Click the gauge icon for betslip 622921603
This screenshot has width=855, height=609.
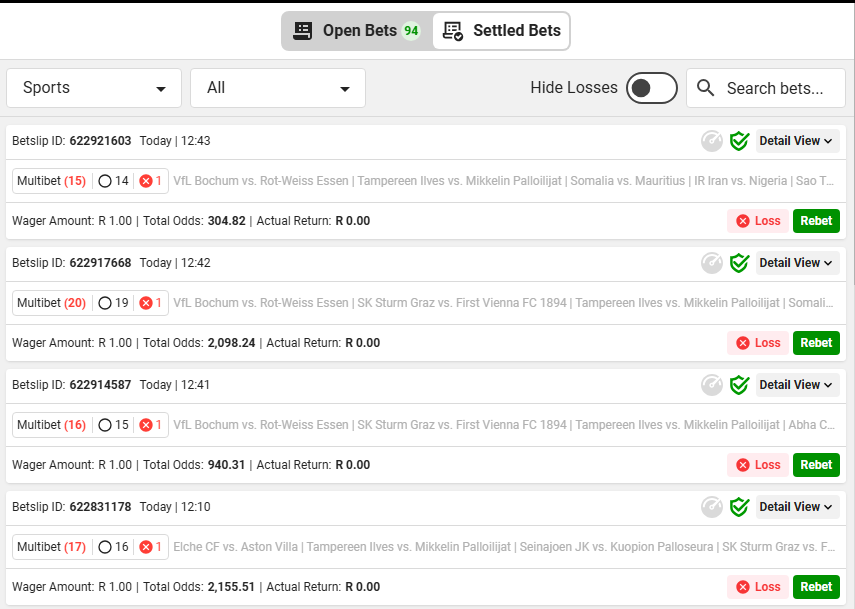tap(712, 141)
